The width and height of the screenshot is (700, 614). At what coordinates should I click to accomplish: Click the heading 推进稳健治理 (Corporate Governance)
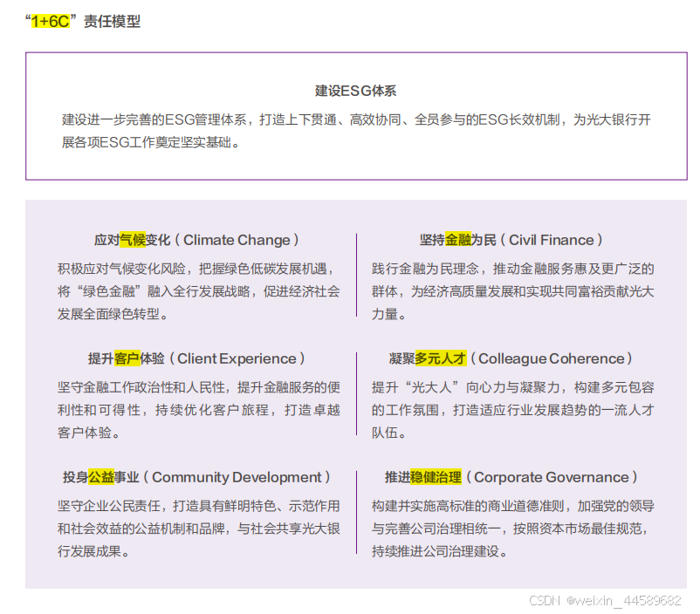511,477
